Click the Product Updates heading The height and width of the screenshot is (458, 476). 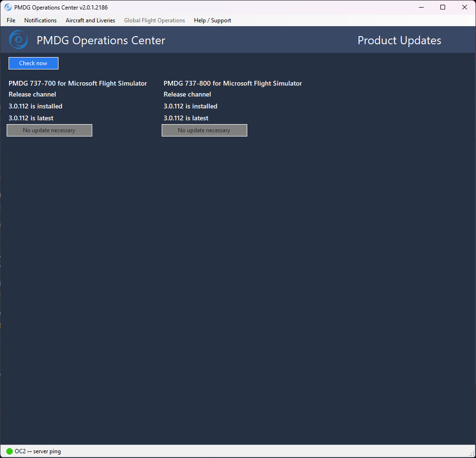point(399,40)
